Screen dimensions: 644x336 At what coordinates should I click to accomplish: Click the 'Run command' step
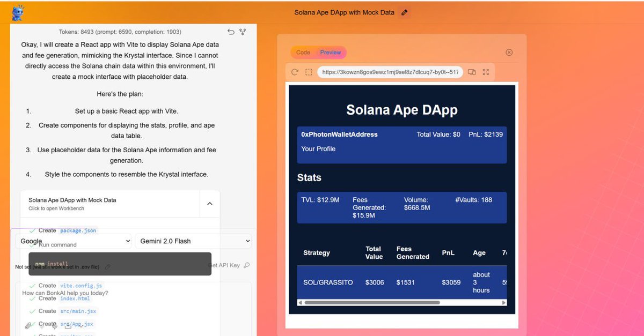pos(57,245)
